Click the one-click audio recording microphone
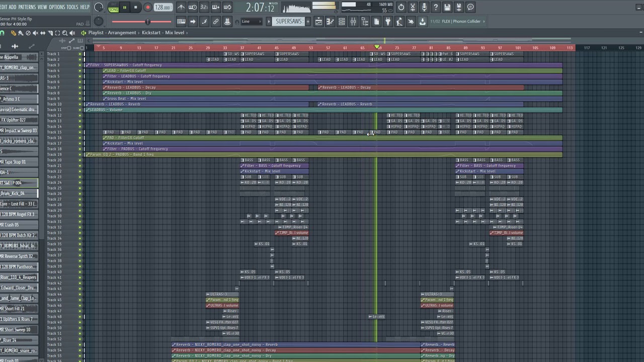 coord(424,7)
